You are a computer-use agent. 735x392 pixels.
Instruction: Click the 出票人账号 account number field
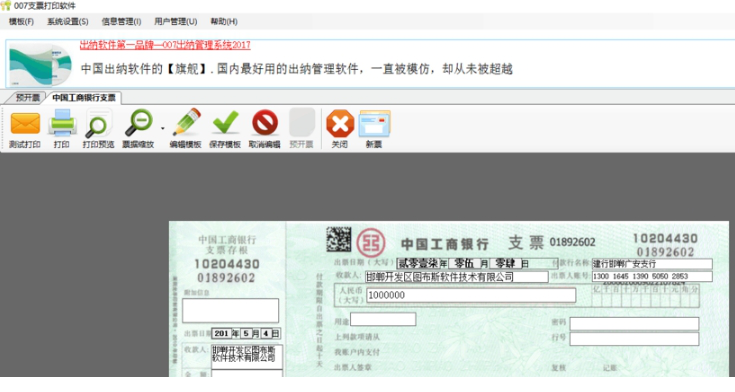(x=652, y=277)
